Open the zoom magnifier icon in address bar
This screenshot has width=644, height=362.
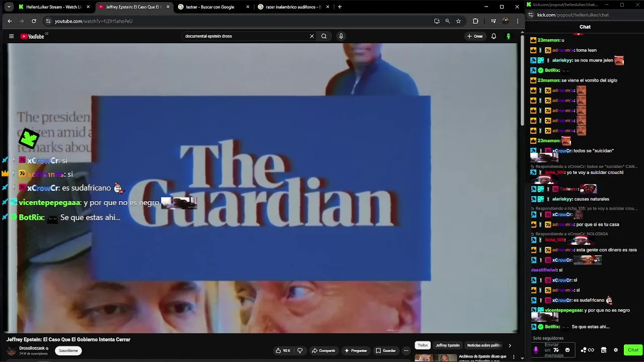click(447, 21)
